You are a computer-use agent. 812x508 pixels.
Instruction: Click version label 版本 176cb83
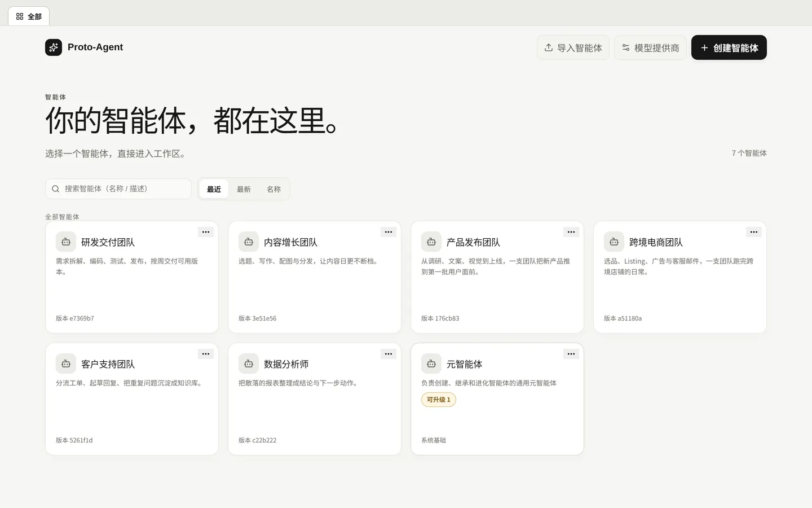(x=440, y=318)
